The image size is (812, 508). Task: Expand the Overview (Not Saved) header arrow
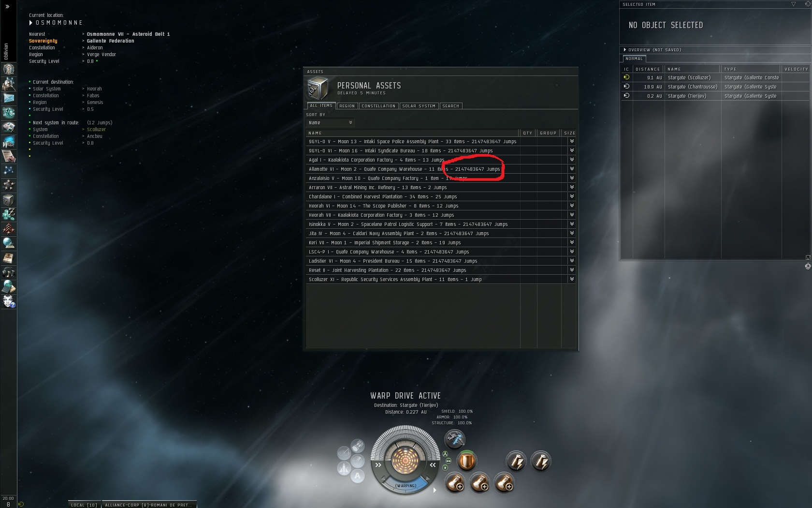pyautogui.click(x=625, y=50)
